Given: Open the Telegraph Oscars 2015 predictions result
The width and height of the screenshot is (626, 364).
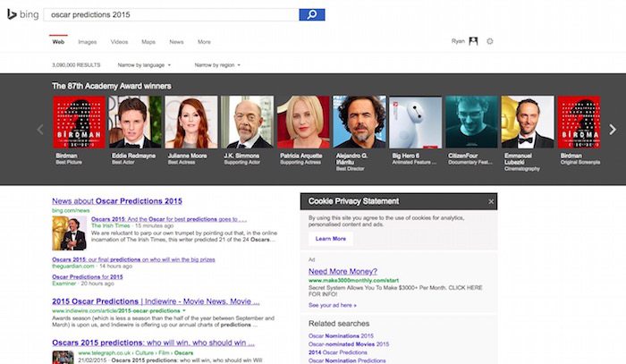Looking at the screenshot, I should tap(153, 343).
